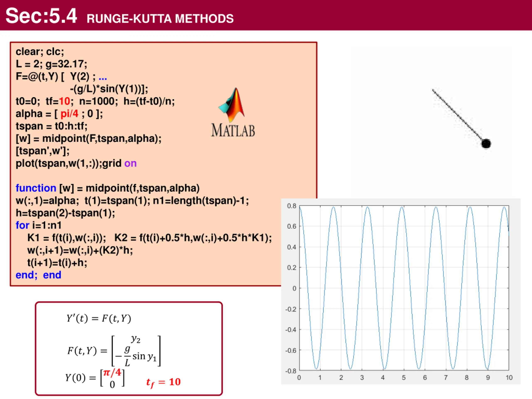Click the blue 'function' keyword
Screen dimensions: 532x399
coord(36,188)
